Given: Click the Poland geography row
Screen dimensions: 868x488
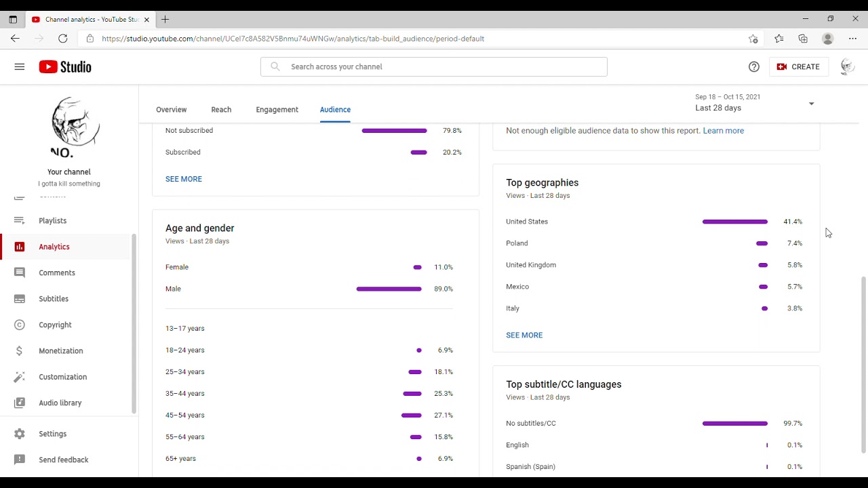Looking at the screenshot, I should 654,243.
